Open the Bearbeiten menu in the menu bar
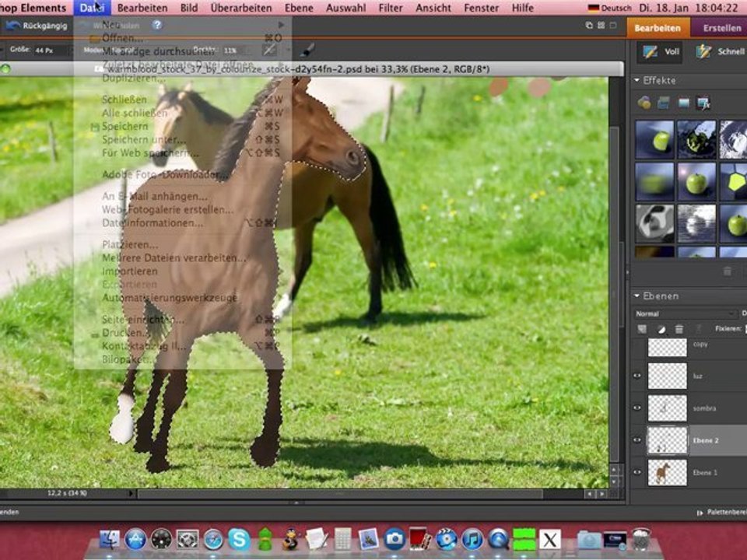Screen dimensions: 747x560 142,8
